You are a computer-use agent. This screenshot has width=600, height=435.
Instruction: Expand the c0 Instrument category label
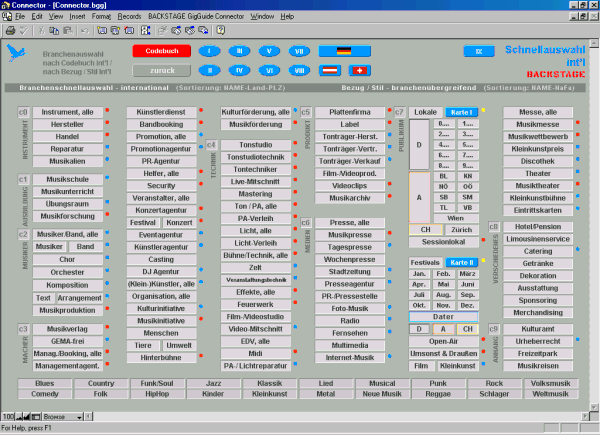(x=23, y=113)
